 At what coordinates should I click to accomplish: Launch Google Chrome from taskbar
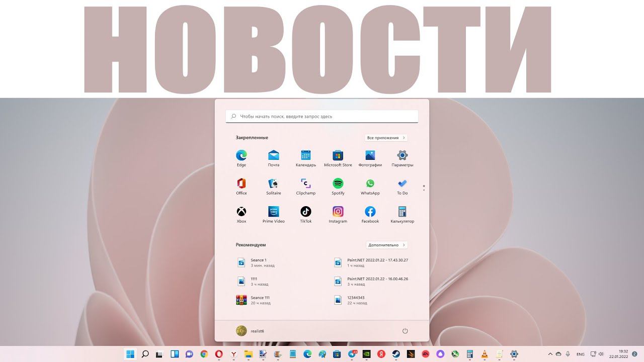[x=204, y=354]
